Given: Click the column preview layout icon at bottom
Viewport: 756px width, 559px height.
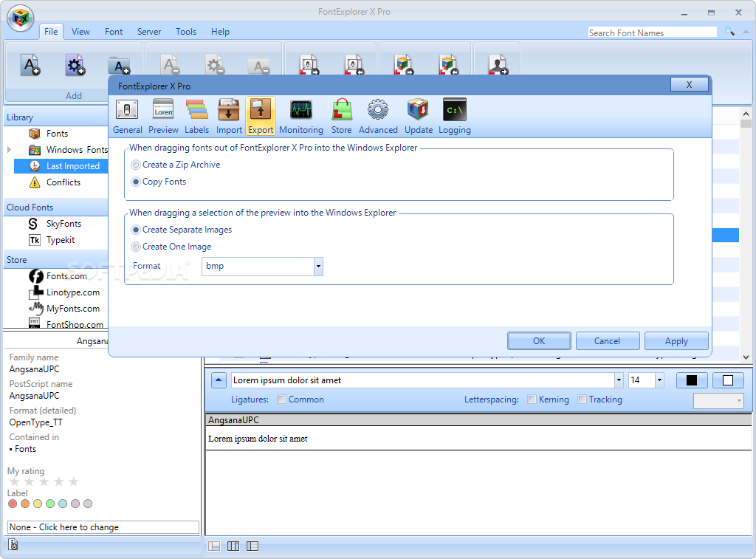Looking at the screenshot, I should 233,546.
